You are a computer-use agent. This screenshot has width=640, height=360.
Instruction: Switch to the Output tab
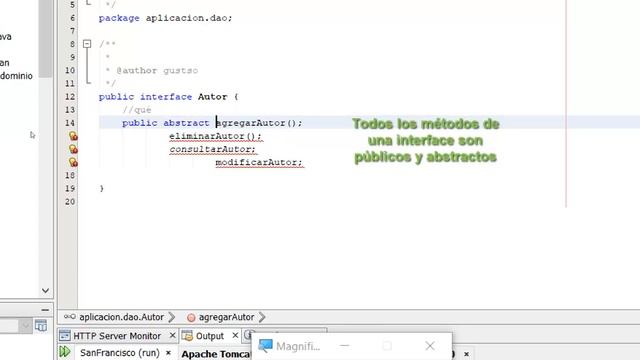(x=210, y=336)
